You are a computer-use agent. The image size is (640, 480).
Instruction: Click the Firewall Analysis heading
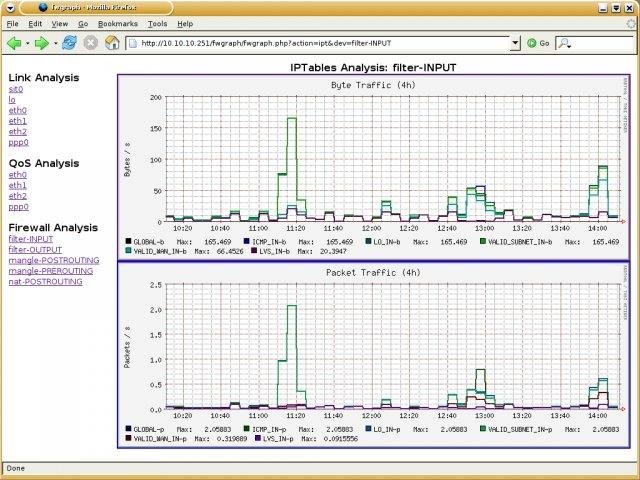[x=53, y=228]
